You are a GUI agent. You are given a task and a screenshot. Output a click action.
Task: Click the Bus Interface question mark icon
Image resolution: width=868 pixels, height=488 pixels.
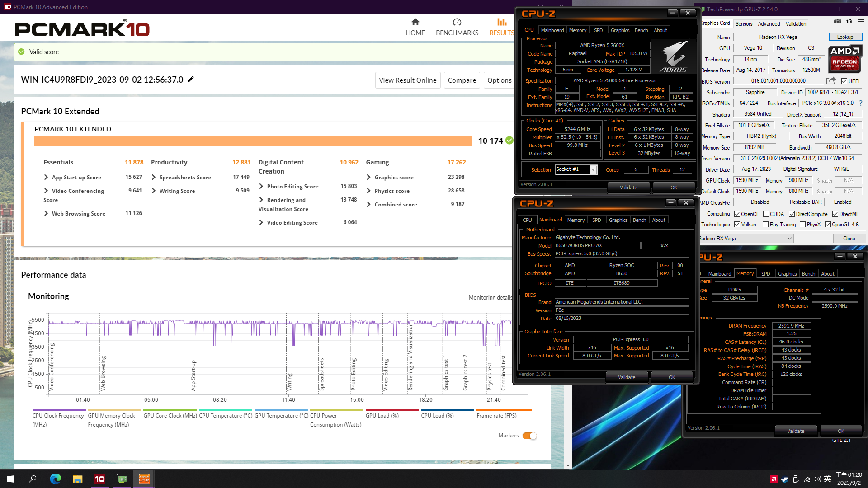pyautogui.click(x=861, y=103)
